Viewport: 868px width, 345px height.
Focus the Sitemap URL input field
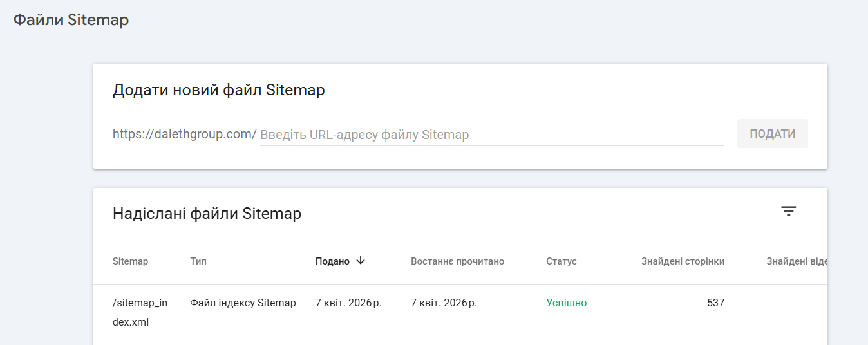(492, 135)
